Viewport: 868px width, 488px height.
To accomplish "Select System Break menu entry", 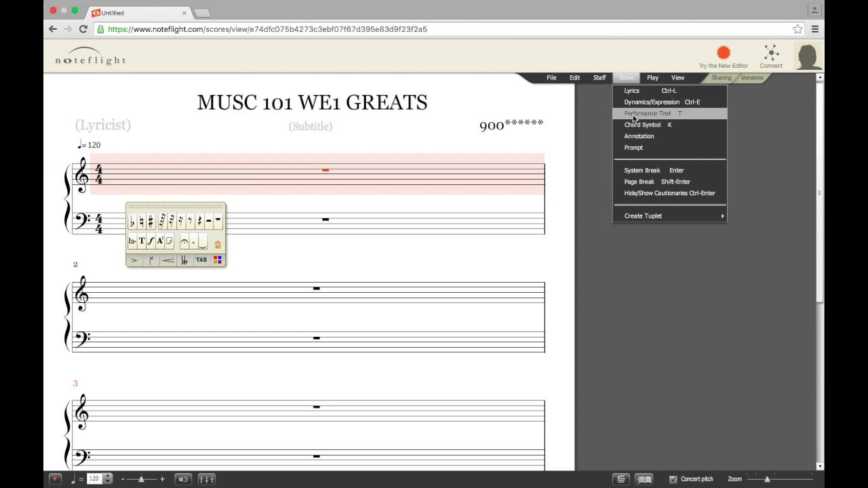I will (669, 171).
